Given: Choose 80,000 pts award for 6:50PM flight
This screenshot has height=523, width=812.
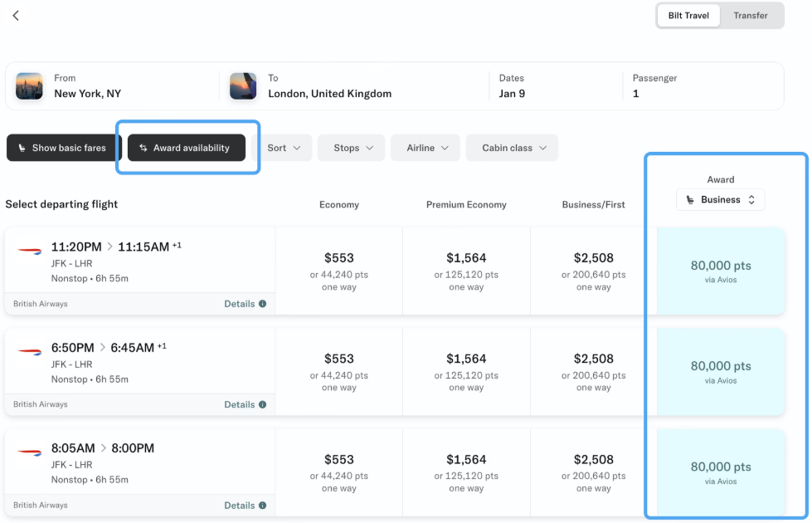Looking at the screenshot, I should pyautogui.click(x=720, y=371).
